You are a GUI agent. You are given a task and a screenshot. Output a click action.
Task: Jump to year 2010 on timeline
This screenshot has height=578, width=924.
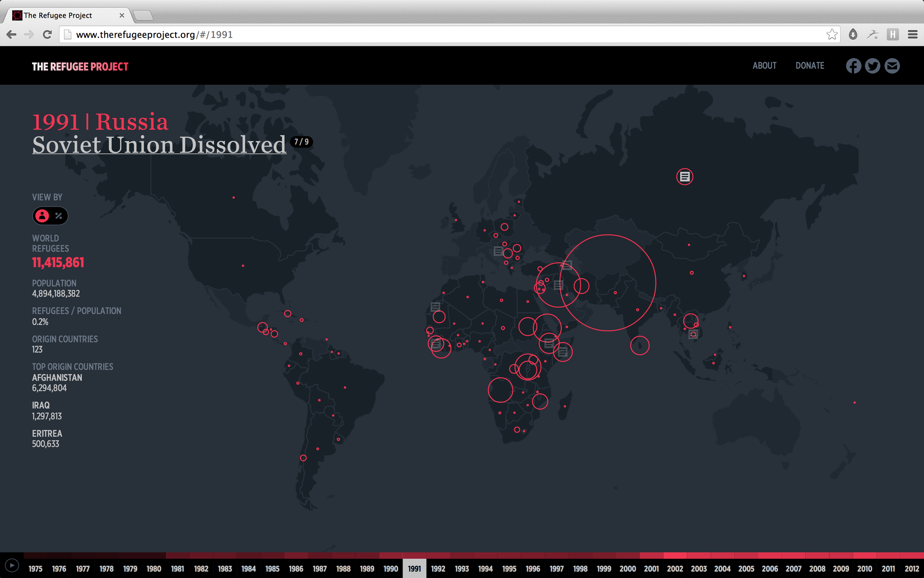tap(864, 568)
